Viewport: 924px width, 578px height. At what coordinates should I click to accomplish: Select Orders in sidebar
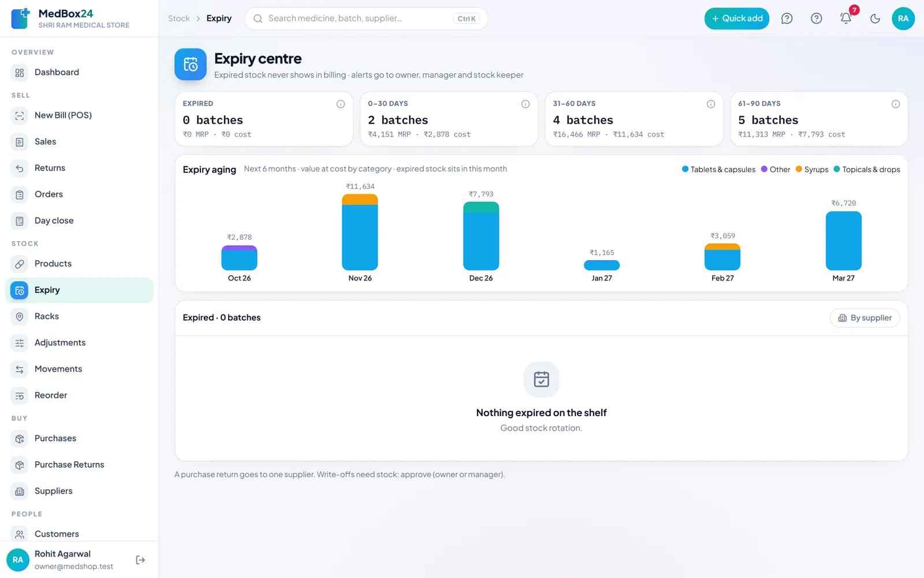[x=79, y=194]
